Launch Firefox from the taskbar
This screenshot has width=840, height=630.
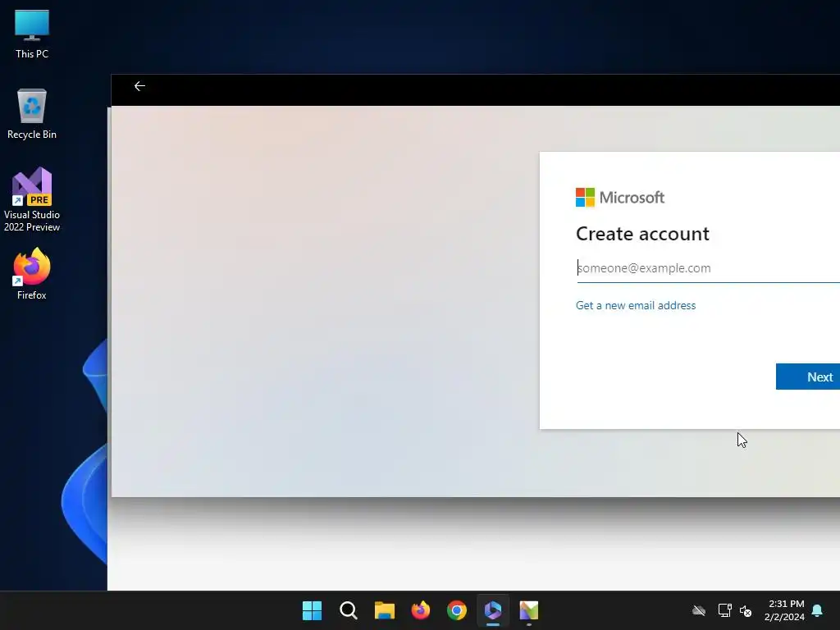[x=421, y=610]
